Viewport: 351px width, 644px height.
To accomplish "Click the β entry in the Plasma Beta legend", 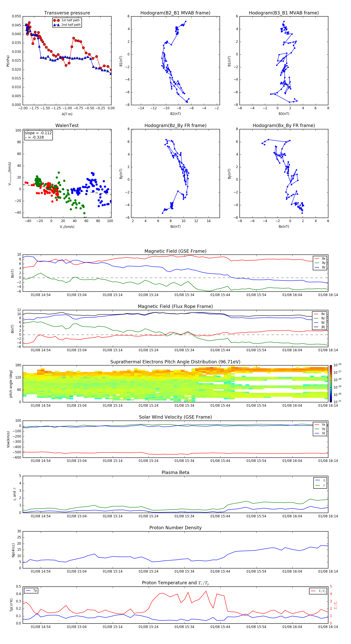I will pos(320,485).
